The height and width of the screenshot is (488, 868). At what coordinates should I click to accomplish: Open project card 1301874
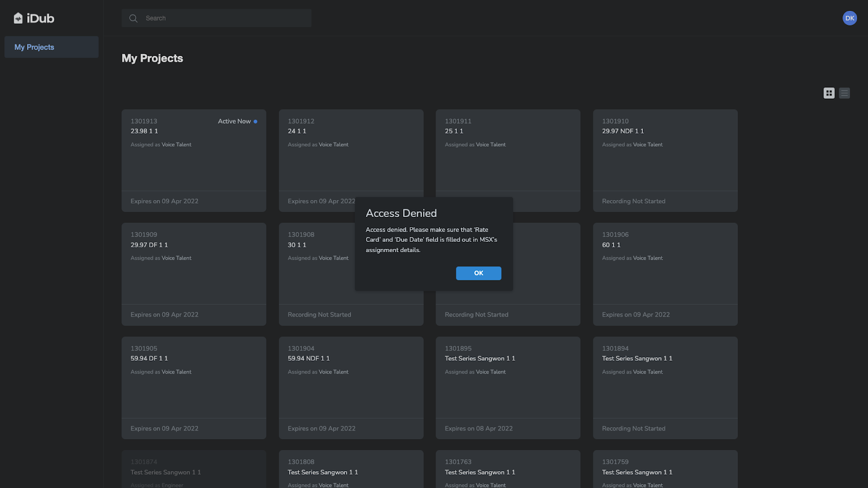click(x=194, y=469)
